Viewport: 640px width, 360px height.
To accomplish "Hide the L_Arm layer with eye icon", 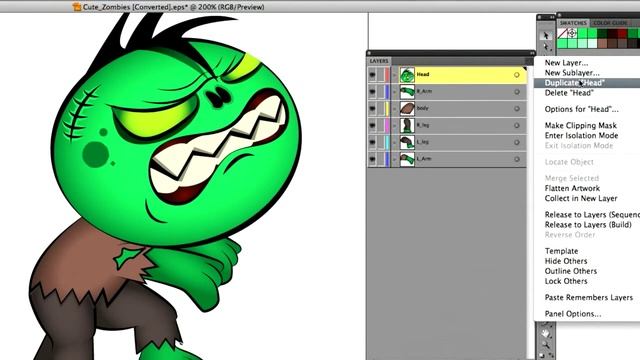I will [372, 159].
